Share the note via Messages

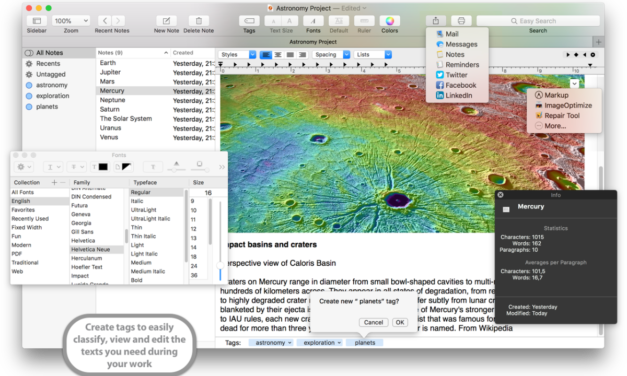(x=457, y=44)
